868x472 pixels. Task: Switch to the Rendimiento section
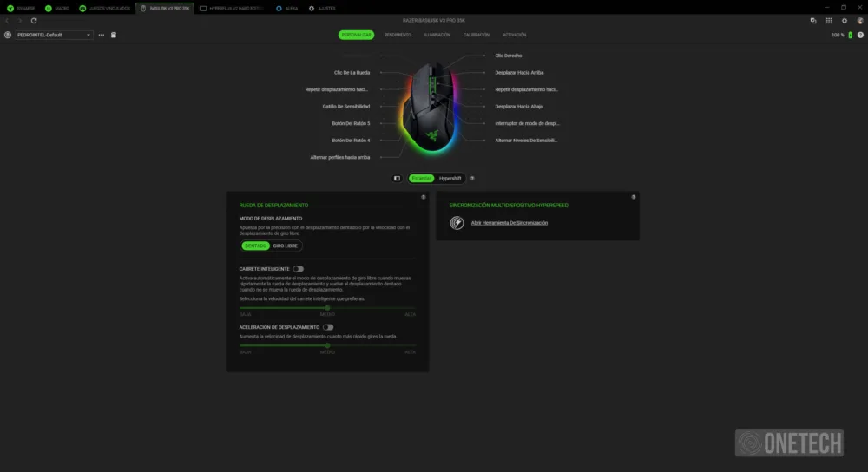coord(398,35)
